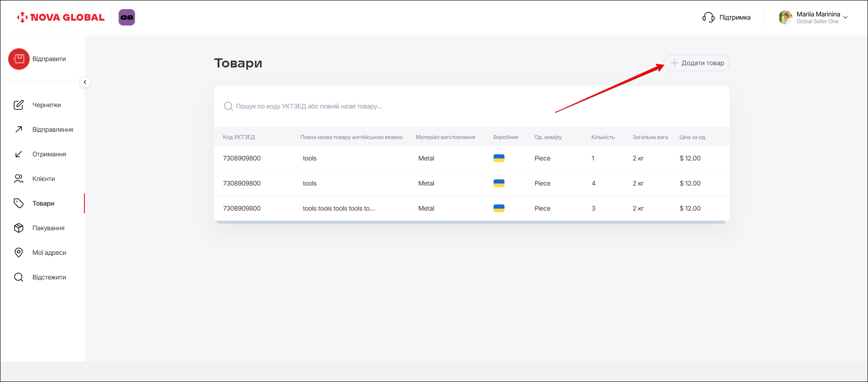Click the Додати товар button
Screen dimensions: 868x382
[696, 63]
